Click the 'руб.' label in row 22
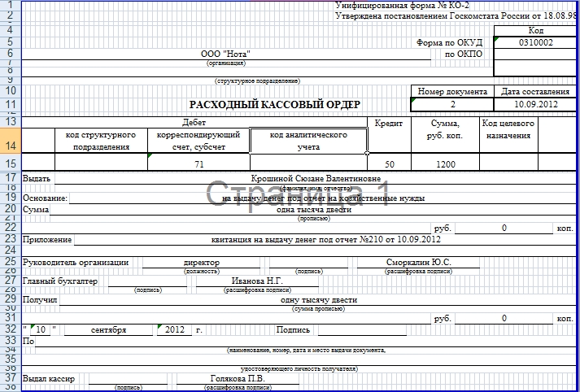Screen dimensions: 580x392 tap(443, 229)
